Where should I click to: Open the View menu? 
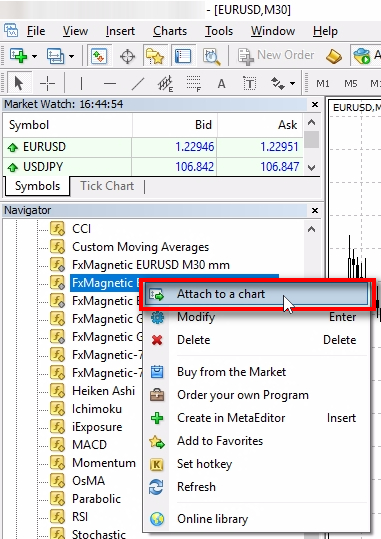(x=75, y=31)
